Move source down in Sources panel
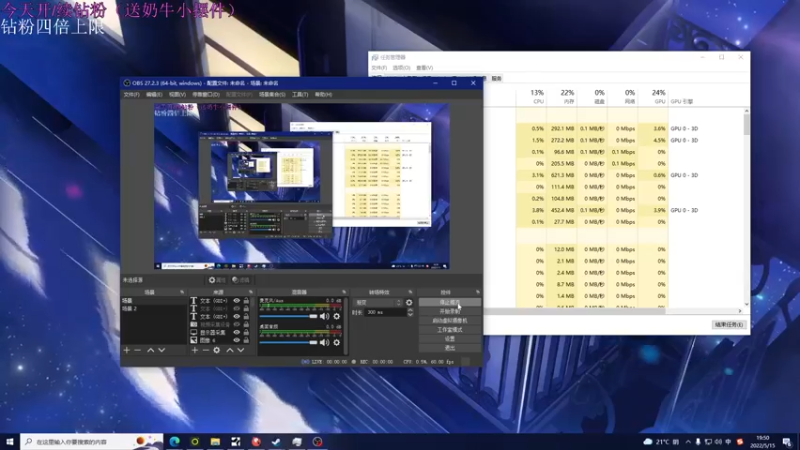800x450 pixels. coord(240,350)
